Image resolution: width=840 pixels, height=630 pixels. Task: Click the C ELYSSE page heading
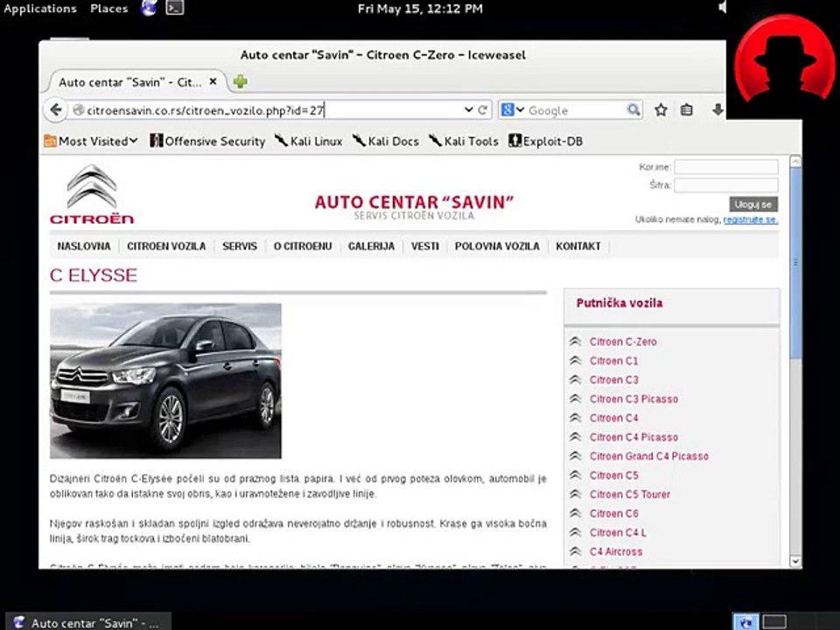[94, 276]
